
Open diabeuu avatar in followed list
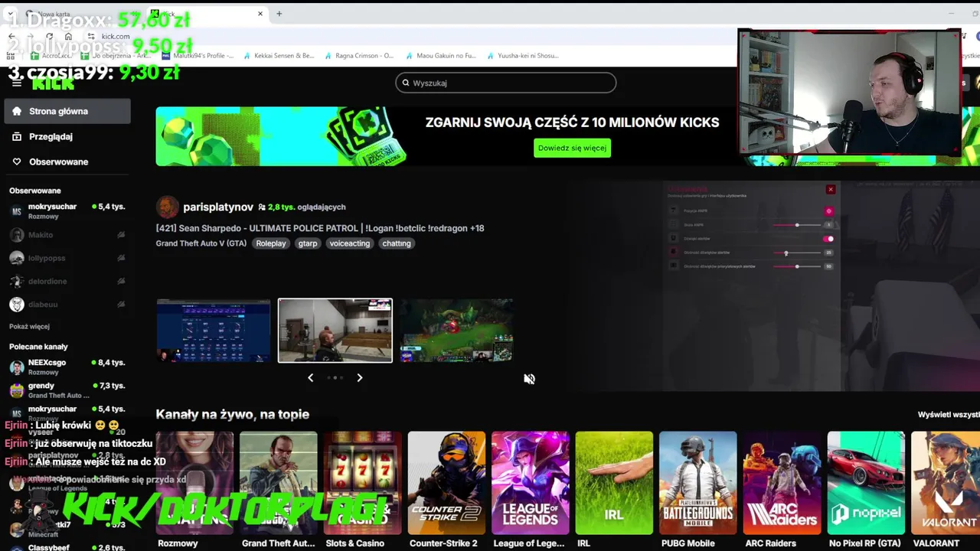pos(16,304)
